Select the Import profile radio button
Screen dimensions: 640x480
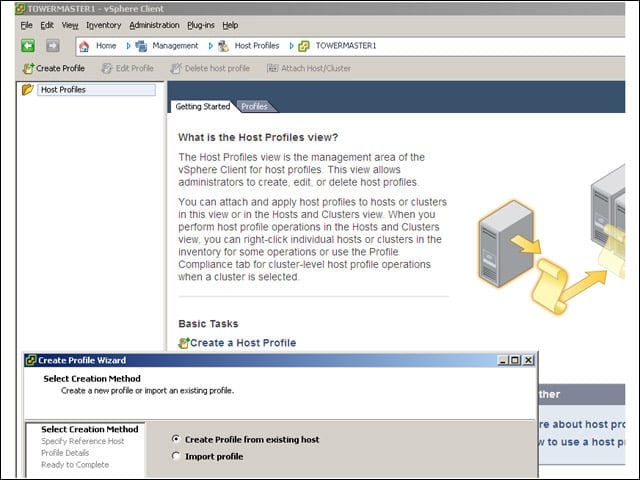coord(176,456)
